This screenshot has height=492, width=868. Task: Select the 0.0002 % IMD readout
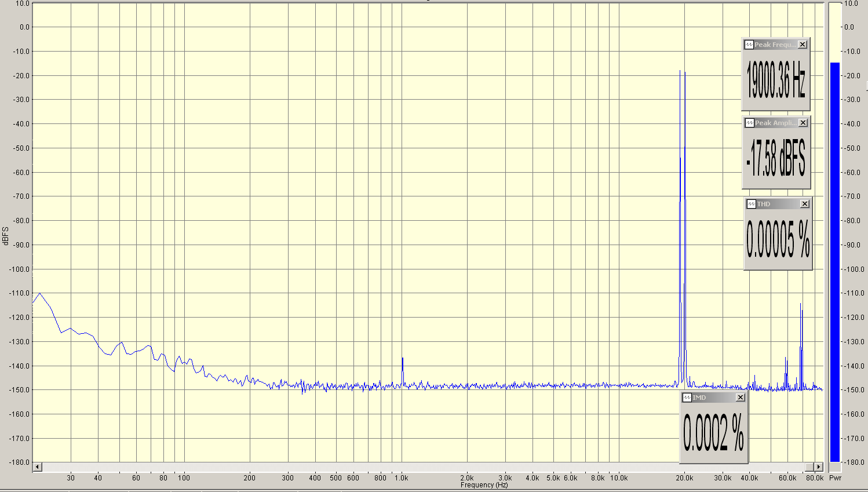(x=713, y=432)
